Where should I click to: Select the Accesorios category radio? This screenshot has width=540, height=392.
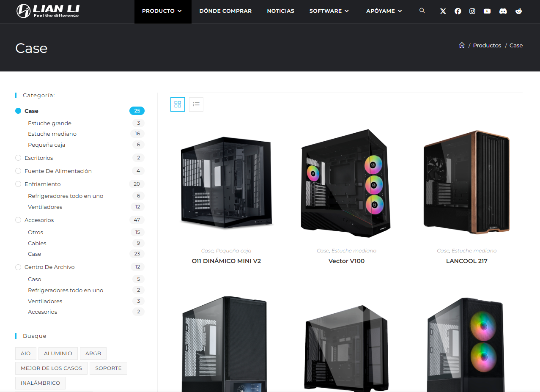pyautogui.click(x=18, y=220)
